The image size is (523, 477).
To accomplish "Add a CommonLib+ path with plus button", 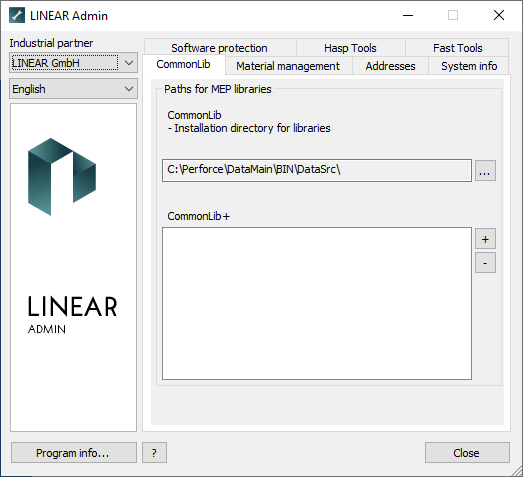I will click(485, 239).
